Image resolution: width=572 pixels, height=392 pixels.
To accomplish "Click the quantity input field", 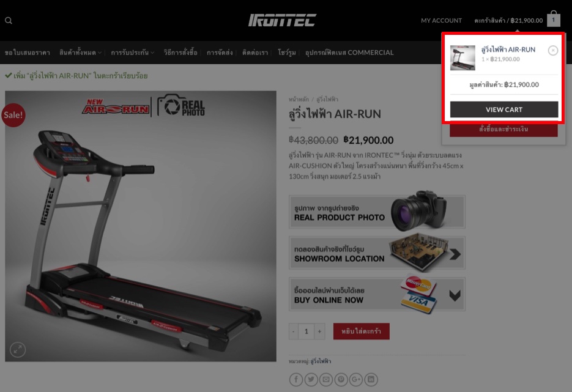I will point(306,331).
